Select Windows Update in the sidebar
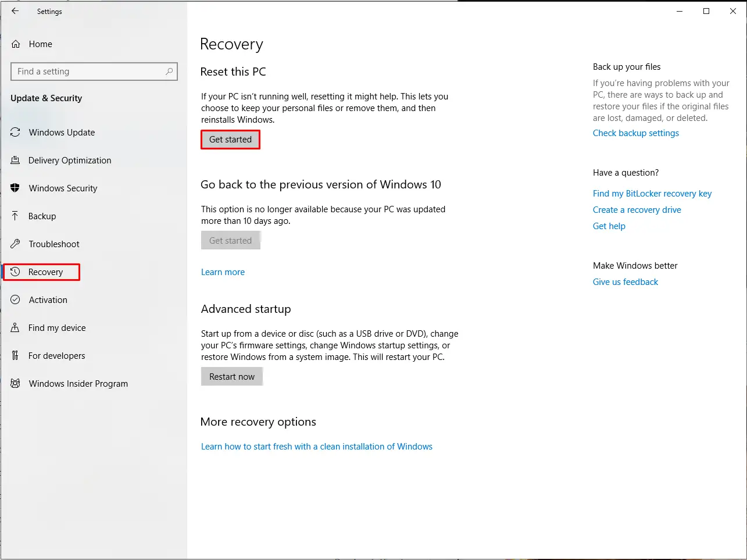 pos(61,132)
